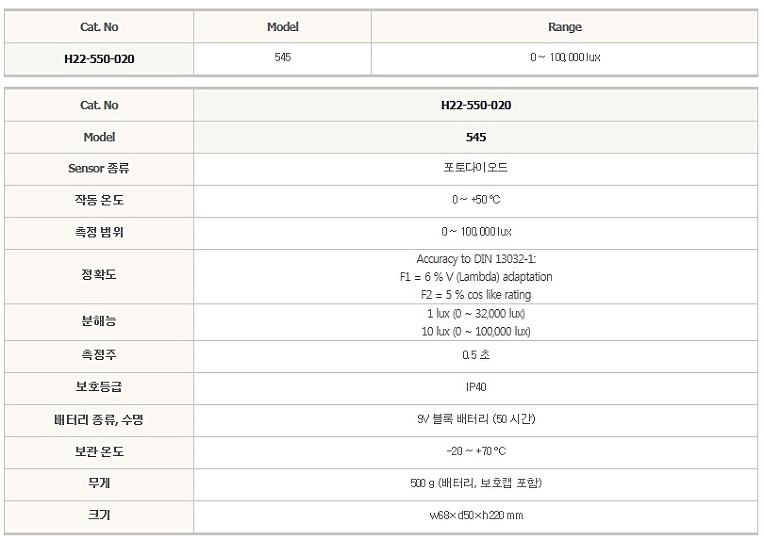Click the Accuracy to DIN 13032-1 text
Viewport: 764px width, 540px height.
click(x=476, y=259)
